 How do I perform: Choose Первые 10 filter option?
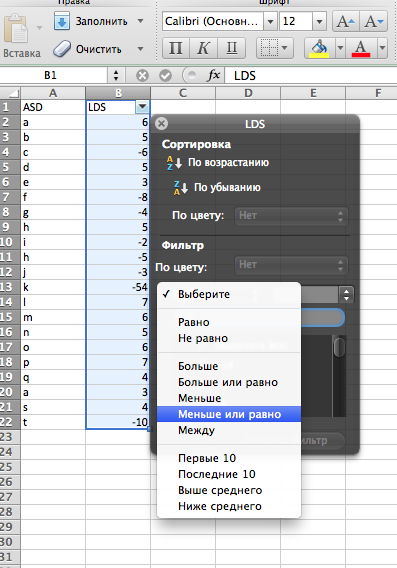tap(229, 458)
